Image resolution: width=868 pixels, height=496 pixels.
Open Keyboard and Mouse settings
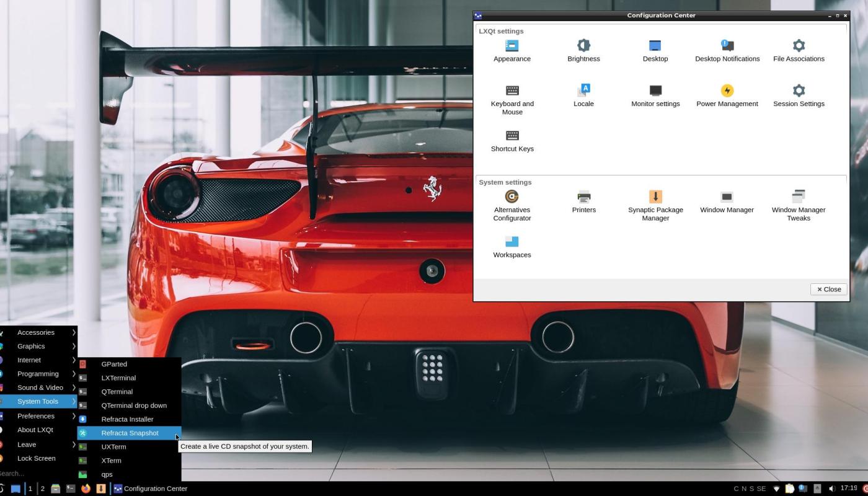(x=511, y=100)
